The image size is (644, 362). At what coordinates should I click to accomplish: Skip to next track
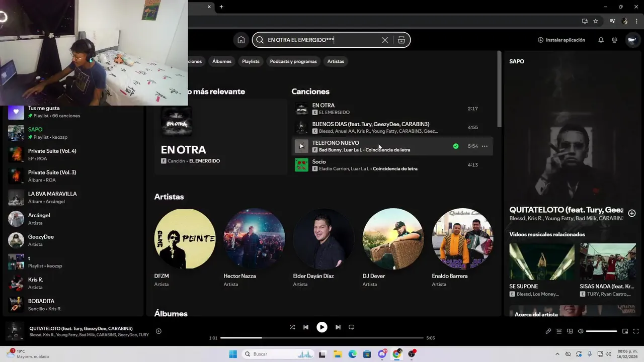click(338, 327)
